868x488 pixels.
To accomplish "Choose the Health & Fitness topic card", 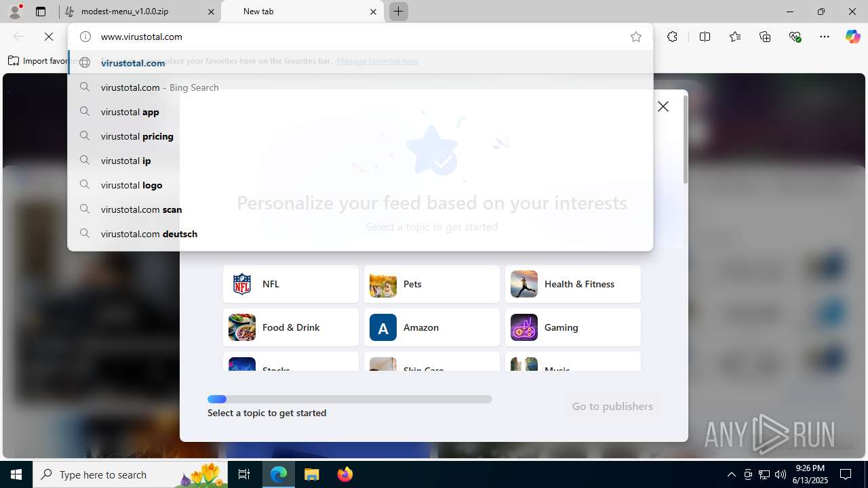I will click(x=573, y=284).
